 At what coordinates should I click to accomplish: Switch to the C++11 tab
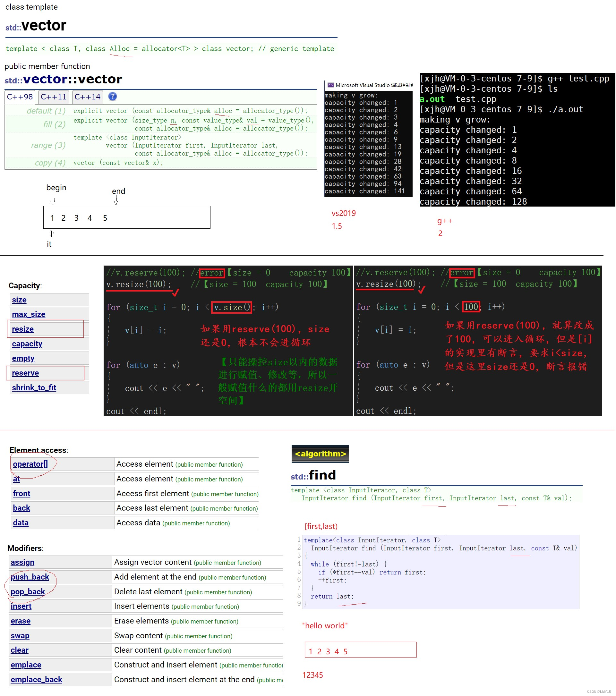point(54,97)
